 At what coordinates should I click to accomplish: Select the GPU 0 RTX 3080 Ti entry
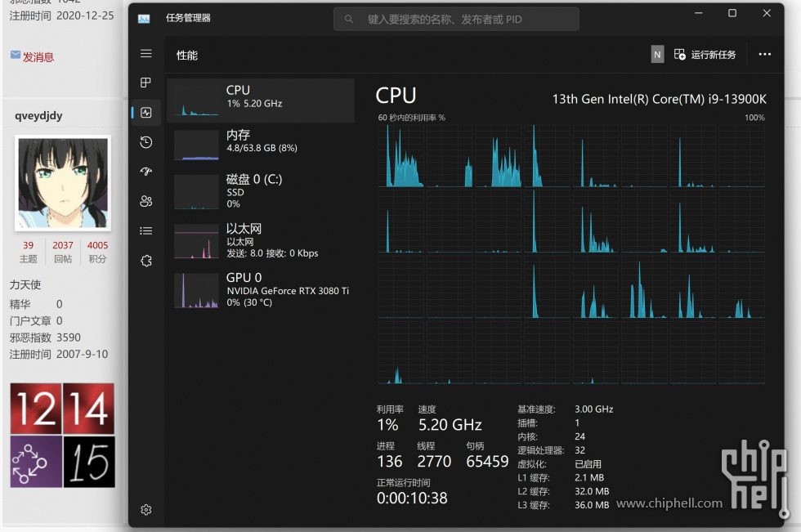261,289
